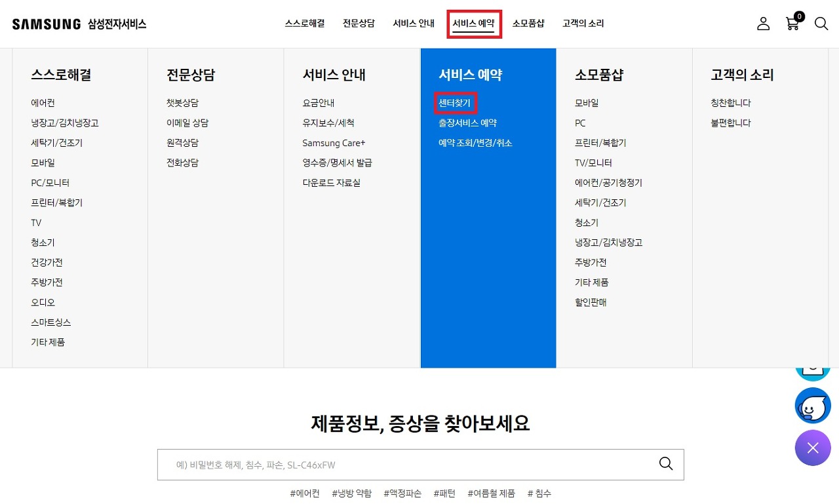Choose 오디오 under 스스로해결

coord(43,302)
